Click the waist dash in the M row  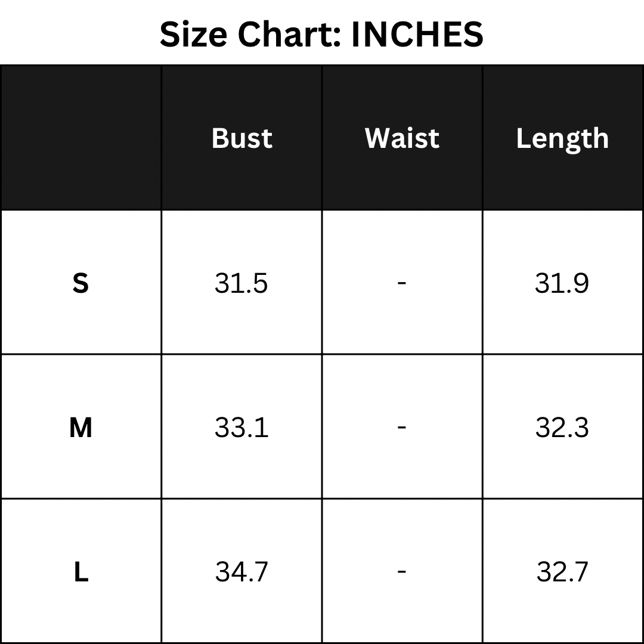402,427
